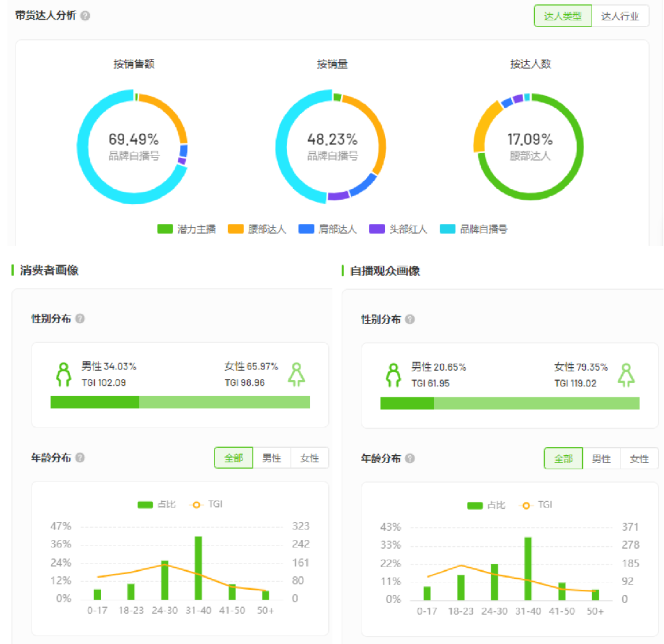664x644 pixels.
Task: Click the female figure icon in 消费者画像
Action: pos(297,374)
